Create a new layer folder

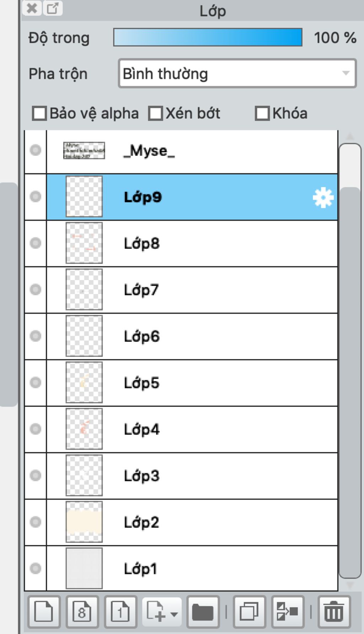click(203, 612)
